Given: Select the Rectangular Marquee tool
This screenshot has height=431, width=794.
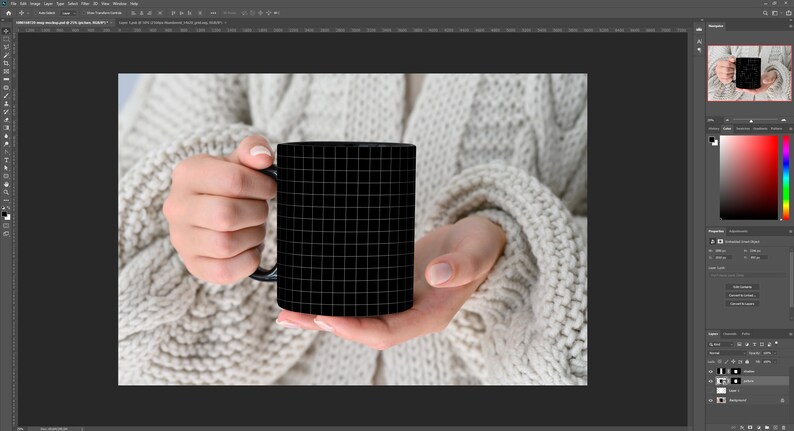Looking at the screenshot, I should pos(6,39).
